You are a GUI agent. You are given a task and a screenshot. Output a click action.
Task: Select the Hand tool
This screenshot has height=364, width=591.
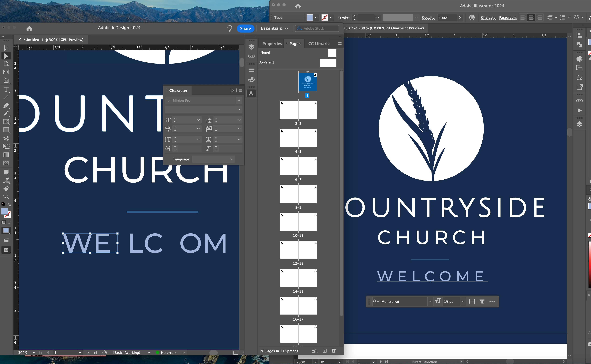pos(6,188)
